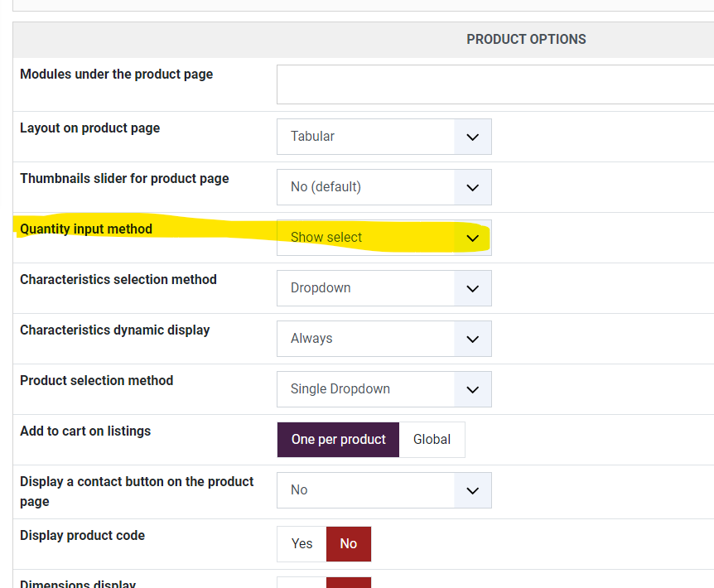Screen dimensions: 714x588
Task: Open the Always dynamic display dropdown
Action: point(365,339)
